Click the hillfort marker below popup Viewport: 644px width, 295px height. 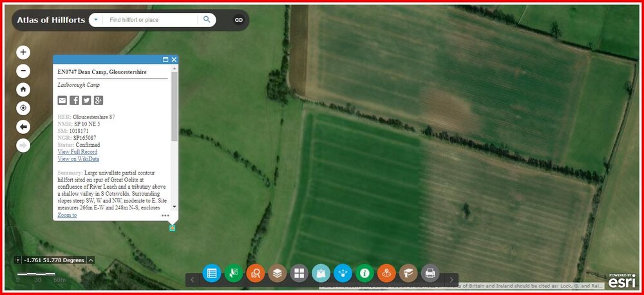(x=173, y=227)
